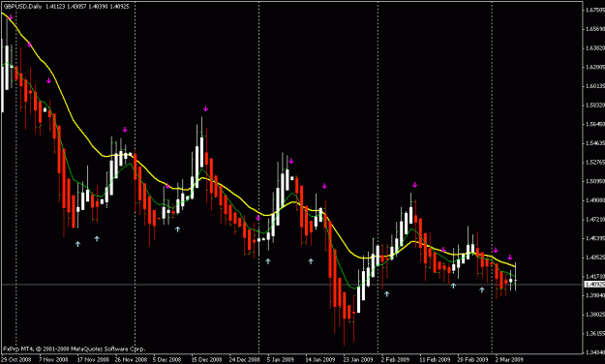Click the '23 Jan 2009' date label
Viewport: 605px width, 364px height.
coord(358,359)
